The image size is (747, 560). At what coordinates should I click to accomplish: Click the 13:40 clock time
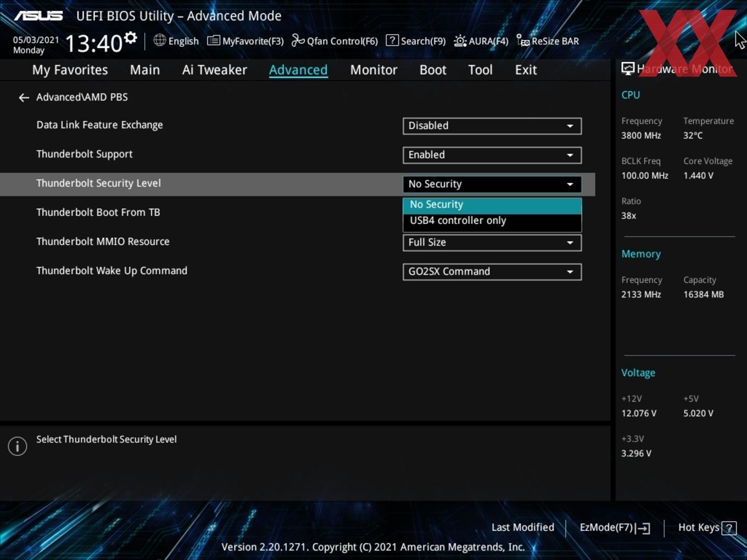tap(93, 43)
